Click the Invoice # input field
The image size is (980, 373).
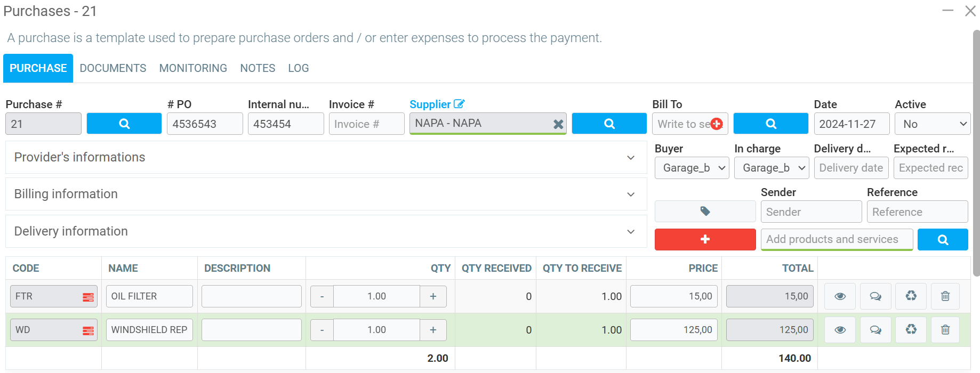pyautogui.click(x=366, y=124)
